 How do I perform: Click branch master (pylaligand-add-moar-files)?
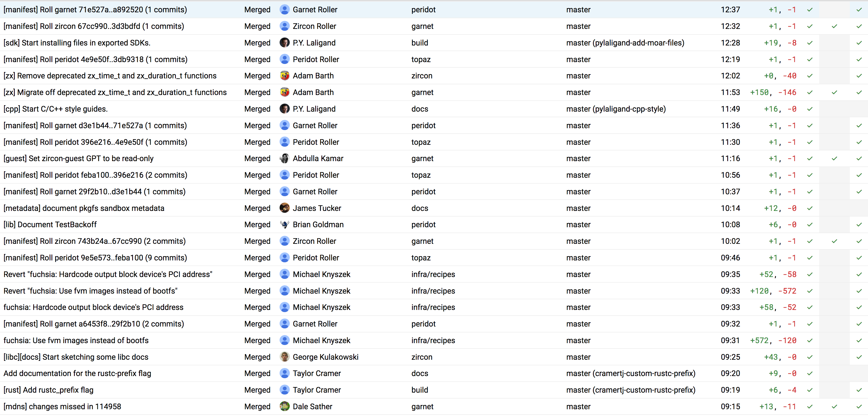[625, 43]
